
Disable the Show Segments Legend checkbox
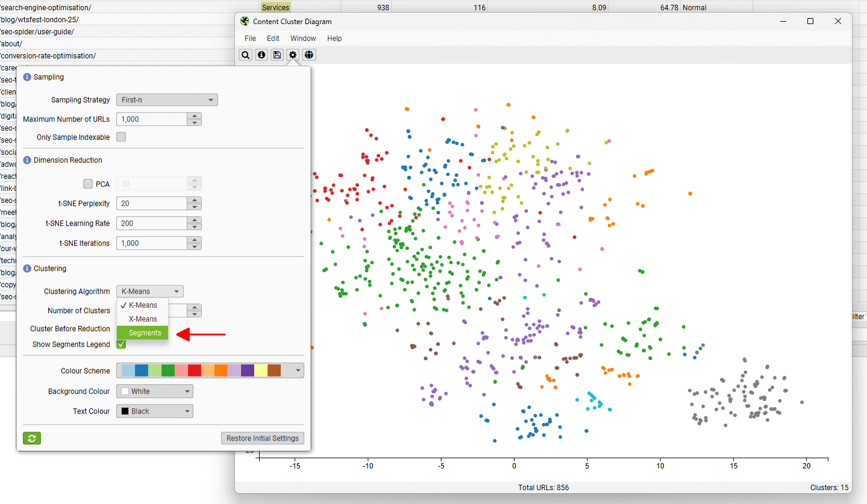tap(121, 344)
